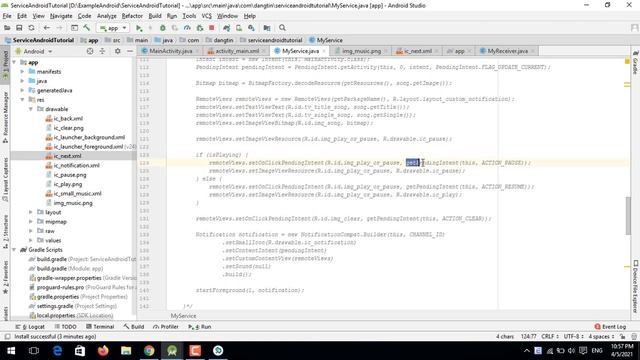Open the Android project view dropdown
Image resolution: width=640 pixels, height=360 pixels.
pyautogui.click(x=34, y=51)
